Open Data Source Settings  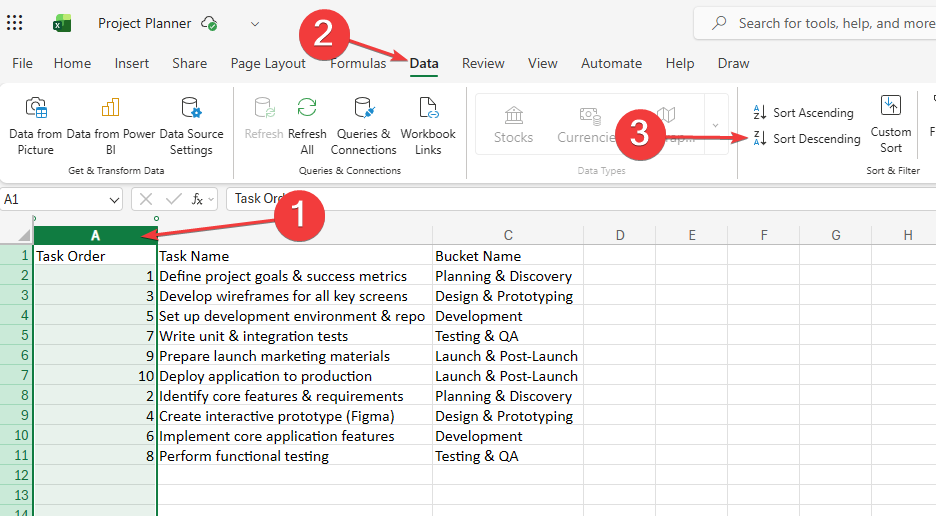[x=191, y=109]
